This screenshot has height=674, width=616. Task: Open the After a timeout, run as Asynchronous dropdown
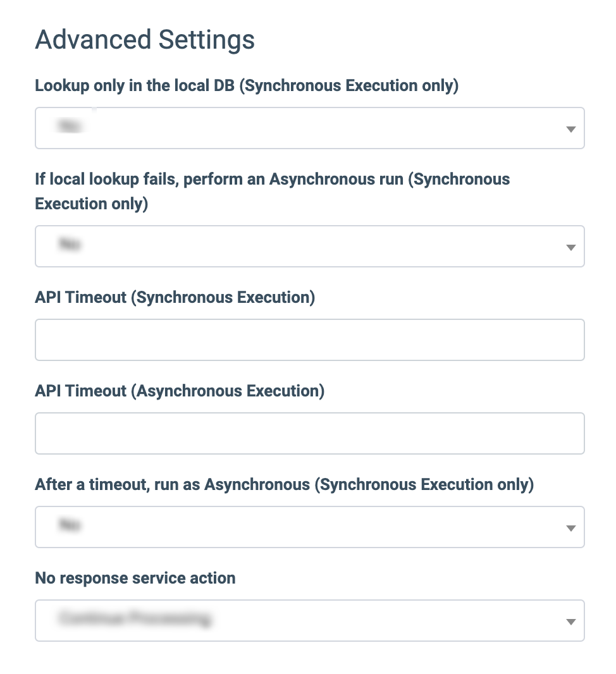[309, 527]
